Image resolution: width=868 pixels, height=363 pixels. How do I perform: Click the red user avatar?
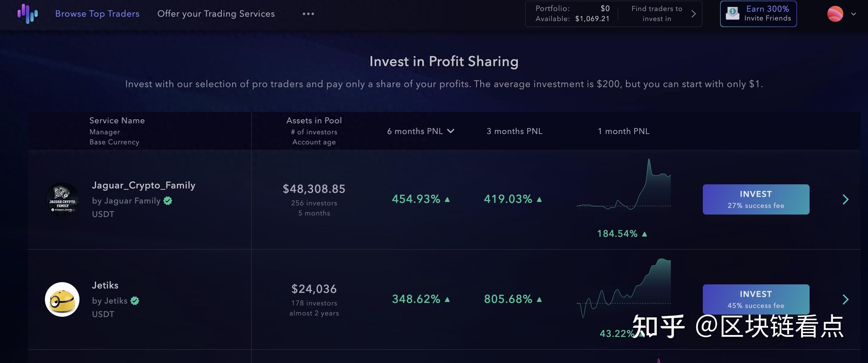835,14
